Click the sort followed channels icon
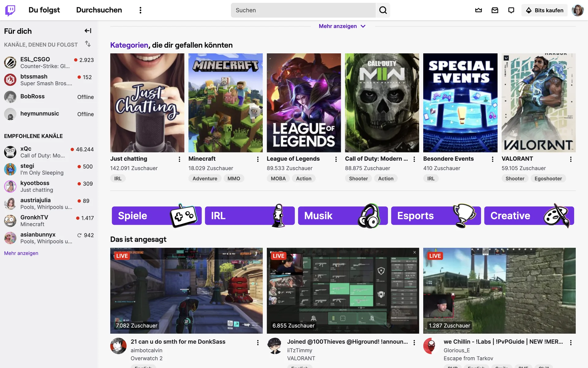This screenshot has width=588, height=368. click(x=88, y=44)
